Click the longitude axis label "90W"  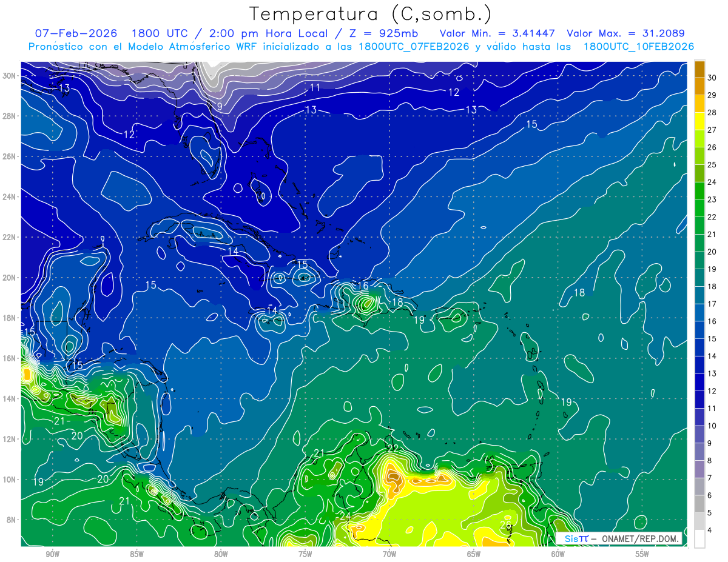point(52,554)
